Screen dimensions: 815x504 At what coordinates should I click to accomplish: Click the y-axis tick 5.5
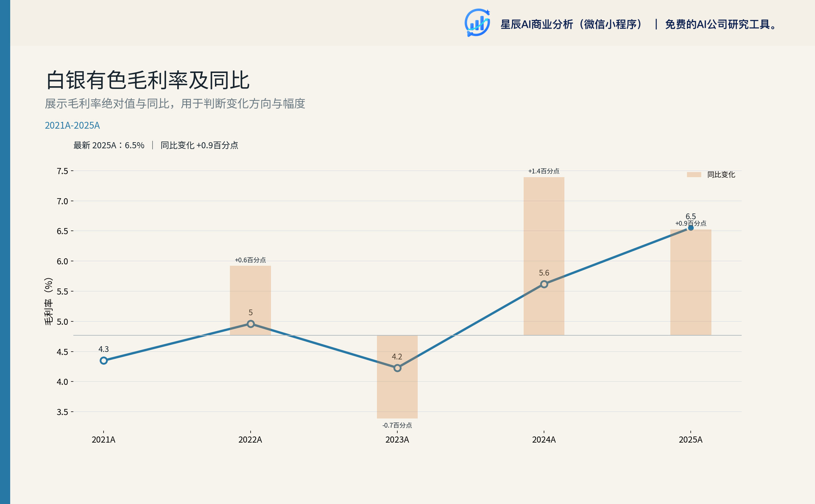click(x=62, y=292)
